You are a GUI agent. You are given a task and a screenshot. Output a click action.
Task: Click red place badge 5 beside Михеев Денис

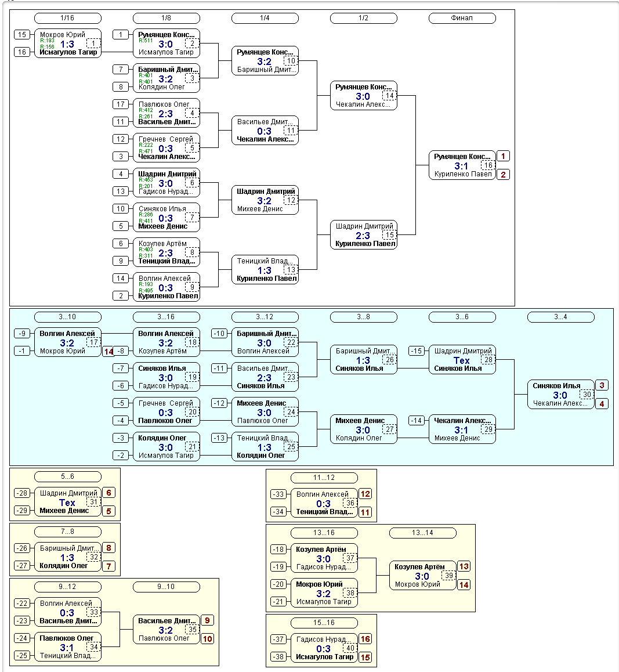pos(109,511)
